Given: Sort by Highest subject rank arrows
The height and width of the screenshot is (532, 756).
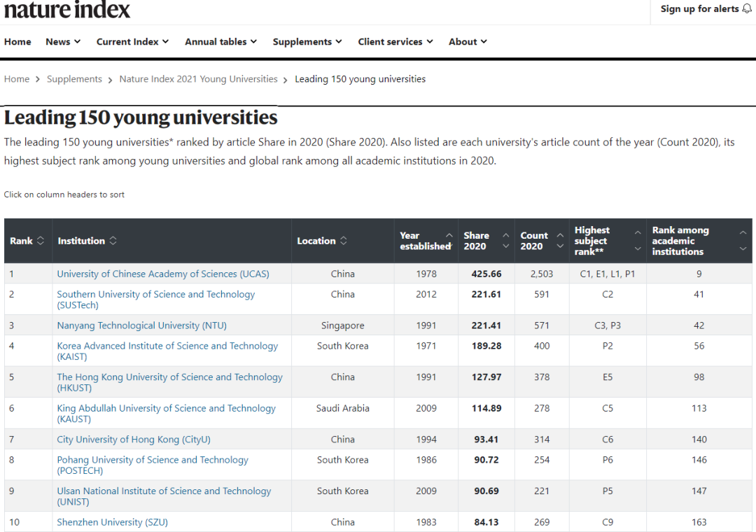Looking at the screenshot, I should [638, 241].
